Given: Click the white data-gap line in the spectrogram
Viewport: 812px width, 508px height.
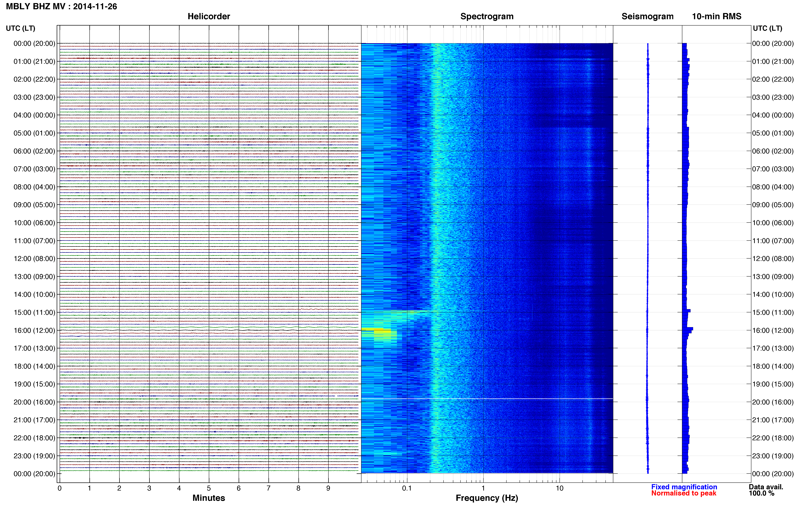Looking at the screenshot, I should coord(487,399).
